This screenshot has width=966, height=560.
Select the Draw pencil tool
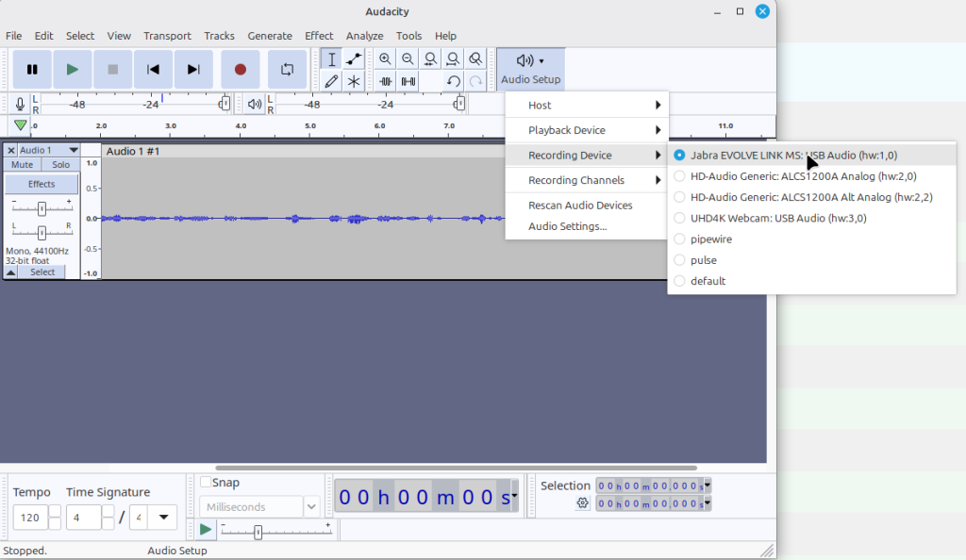pyautogui.click(x=331, y=81)
